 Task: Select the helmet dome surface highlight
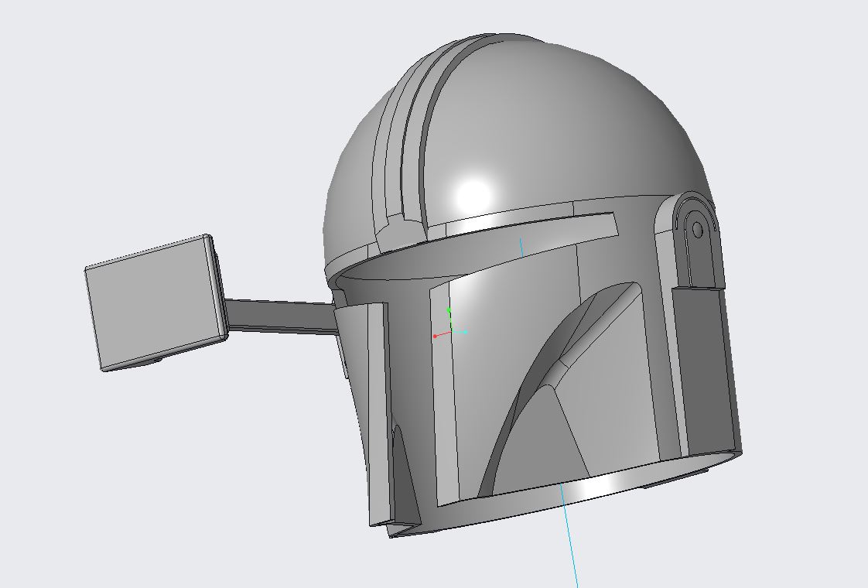click(473, 195)
